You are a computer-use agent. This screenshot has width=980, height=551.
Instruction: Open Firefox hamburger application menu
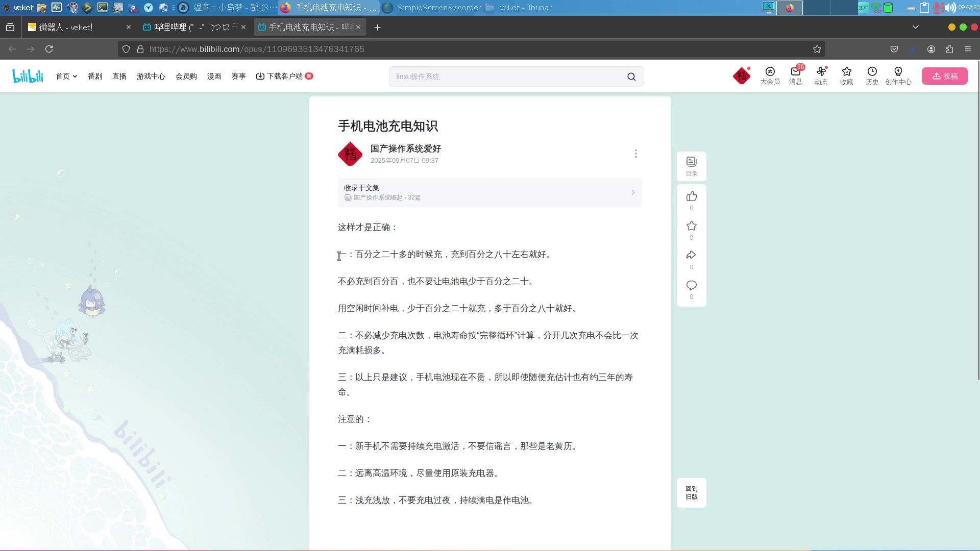pos(967,49)
